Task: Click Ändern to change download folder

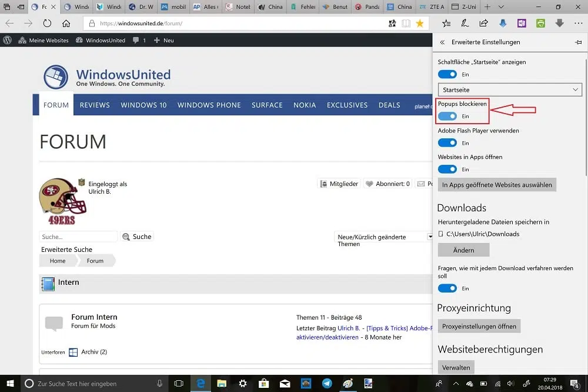Action: (463, 250)
